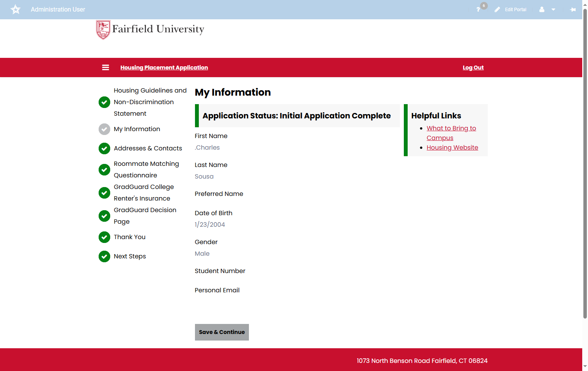Viewport: 588px width, 371px height.
Task: Click the Addresses & Contacts checkmark icon
Action: pyautogui.click(x=104, y=148)
